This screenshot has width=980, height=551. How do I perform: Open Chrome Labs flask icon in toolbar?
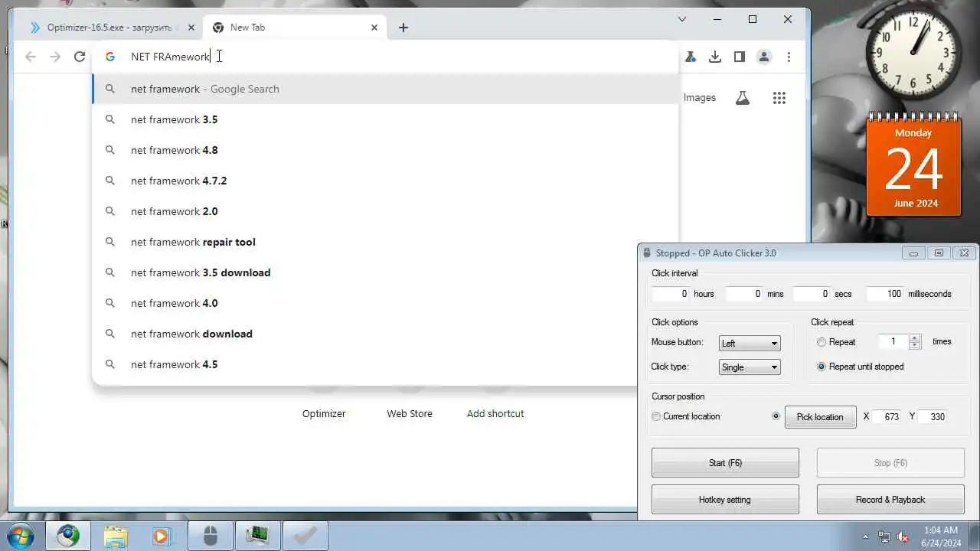691,57
